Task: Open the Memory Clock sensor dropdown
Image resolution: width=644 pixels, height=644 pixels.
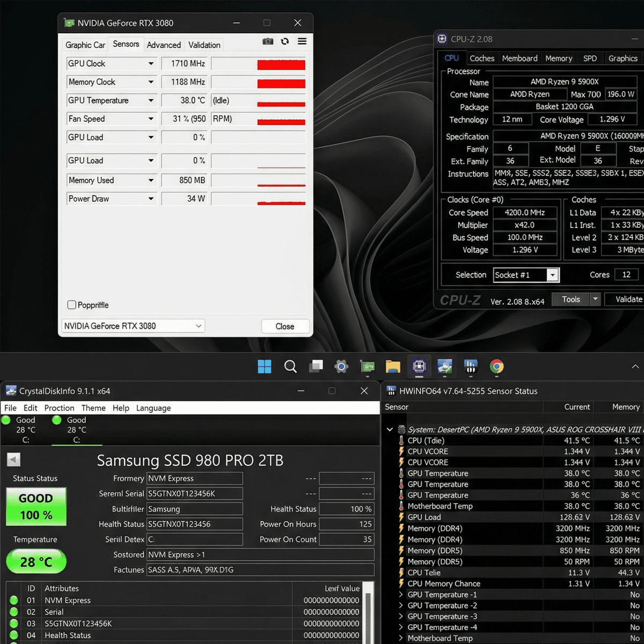Action: [151, 82]
